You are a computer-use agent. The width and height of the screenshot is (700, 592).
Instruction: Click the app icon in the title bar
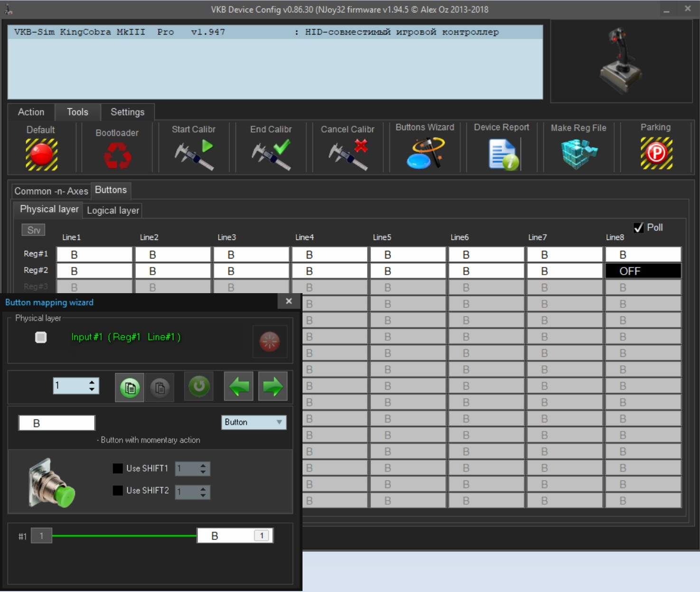coord(8,9)
